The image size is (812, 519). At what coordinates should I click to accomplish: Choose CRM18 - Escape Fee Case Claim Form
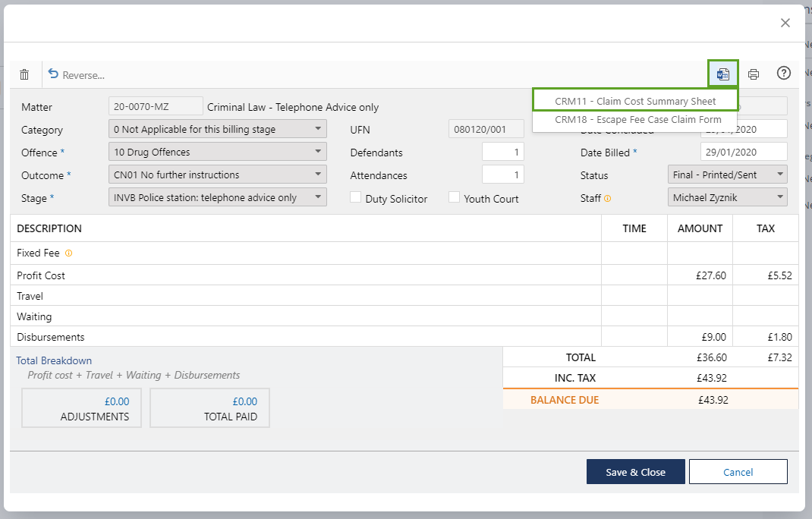(x=637, y=120)
